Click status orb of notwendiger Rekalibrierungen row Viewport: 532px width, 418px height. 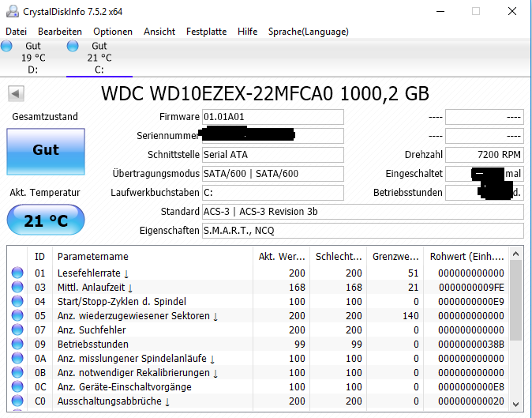[17, 372]
